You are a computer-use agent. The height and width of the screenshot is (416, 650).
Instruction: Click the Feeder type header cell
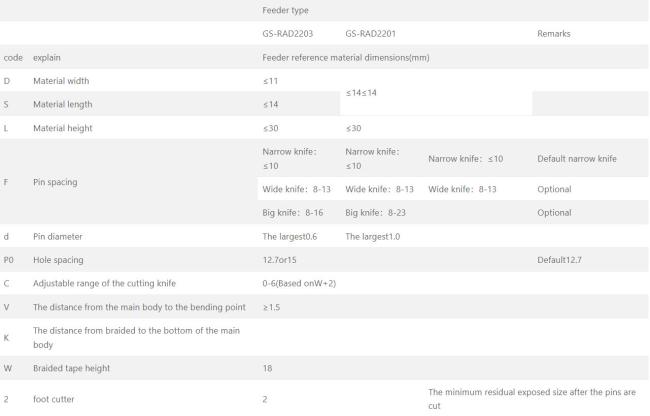click(285, 10)
